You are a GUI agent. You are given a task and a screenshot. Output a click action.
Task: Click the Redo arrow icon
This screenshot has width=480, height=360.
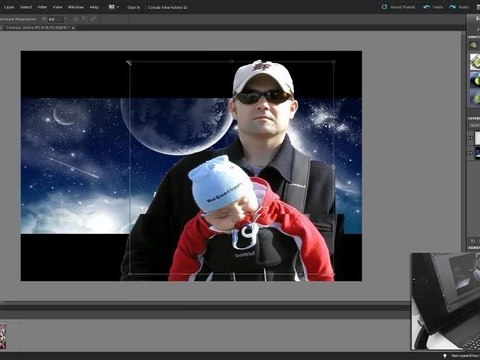[x=452, y=7]
